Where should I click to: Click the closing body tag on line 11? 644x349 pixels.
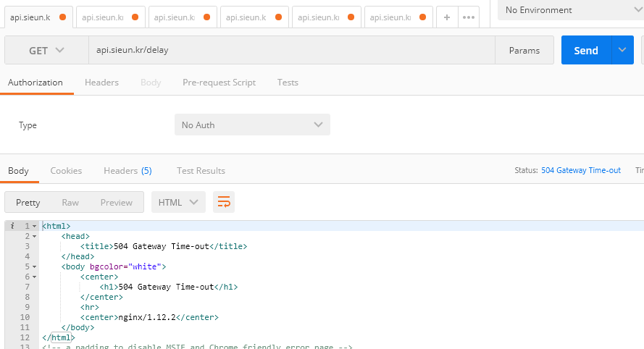[78, 328]
